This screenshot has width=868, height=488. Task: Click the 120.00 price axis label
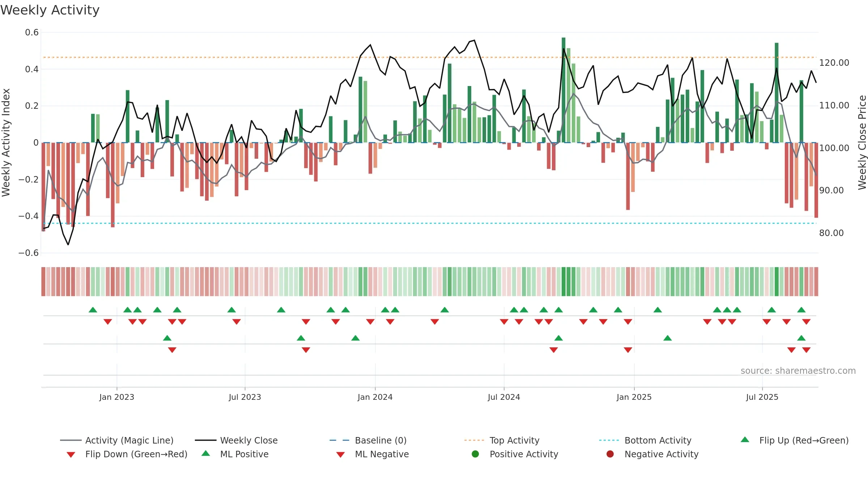tap(834, 63)
